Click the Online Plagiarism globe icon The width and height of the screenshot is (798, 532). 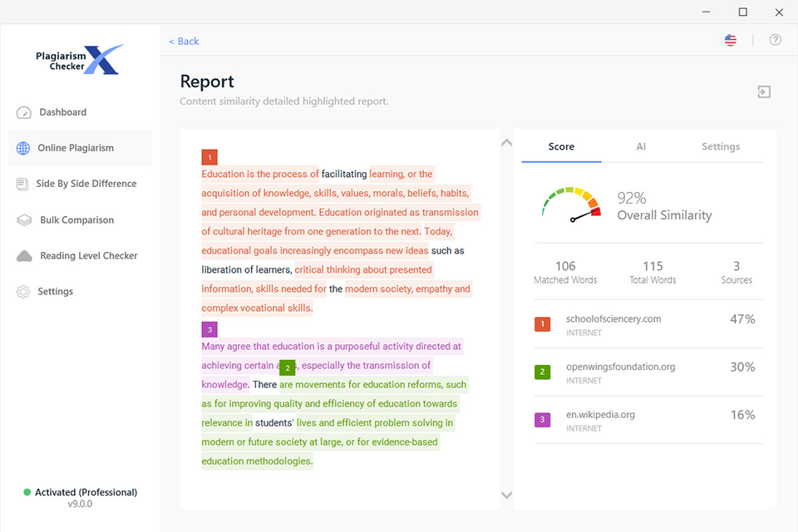[23, 148]
